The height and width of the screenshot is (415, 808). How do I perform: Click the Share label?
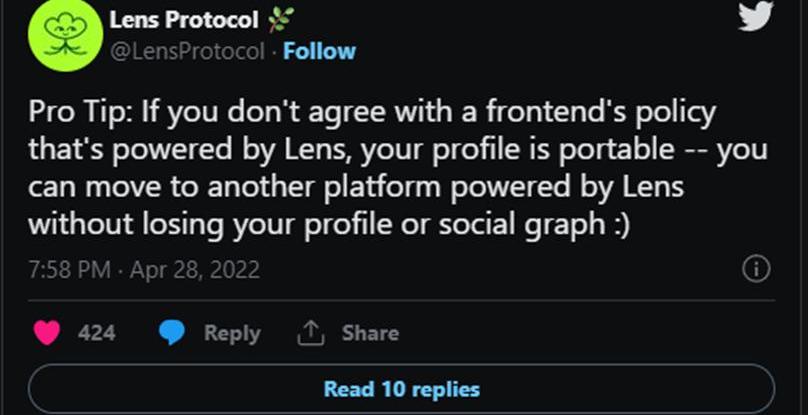(370, 333)
